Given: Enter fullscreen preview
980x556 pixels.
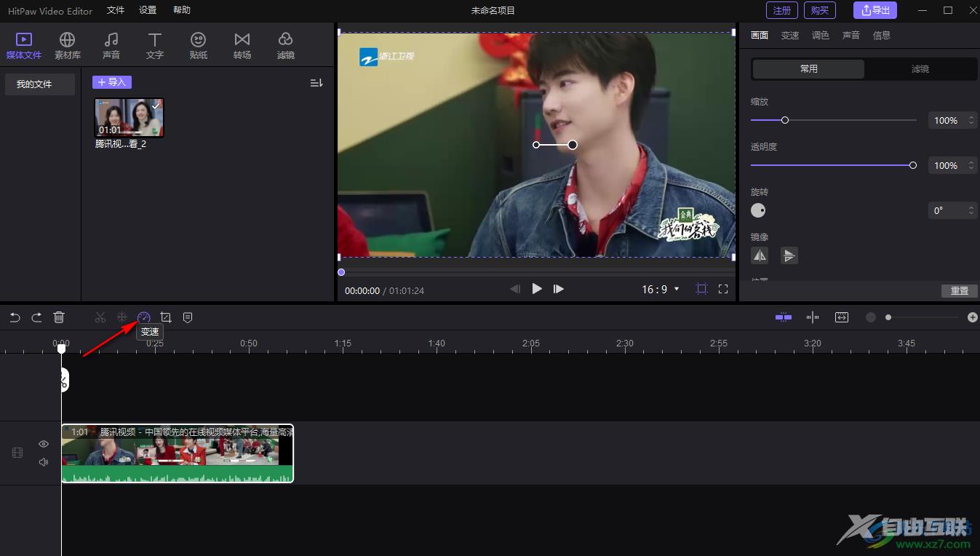Looking at the screenshot, I should coord(723,289).
